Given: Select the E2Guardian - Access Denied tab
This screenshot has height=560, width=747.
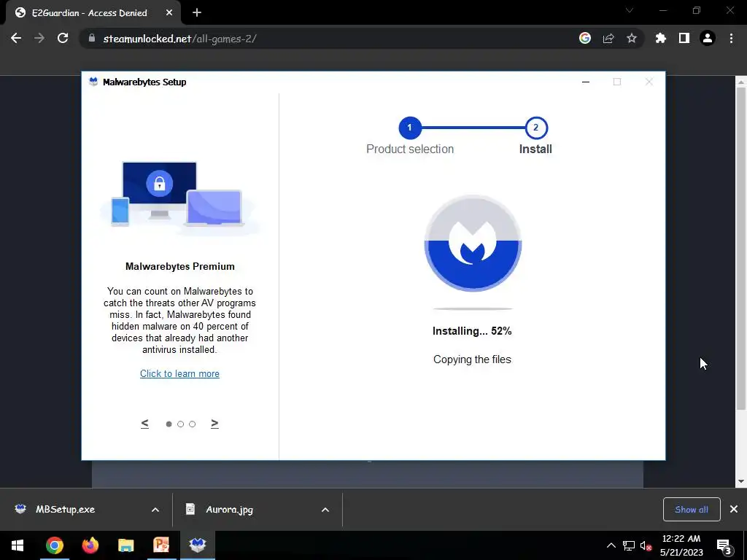Looking at the screenshot, I should coord(93,13).
